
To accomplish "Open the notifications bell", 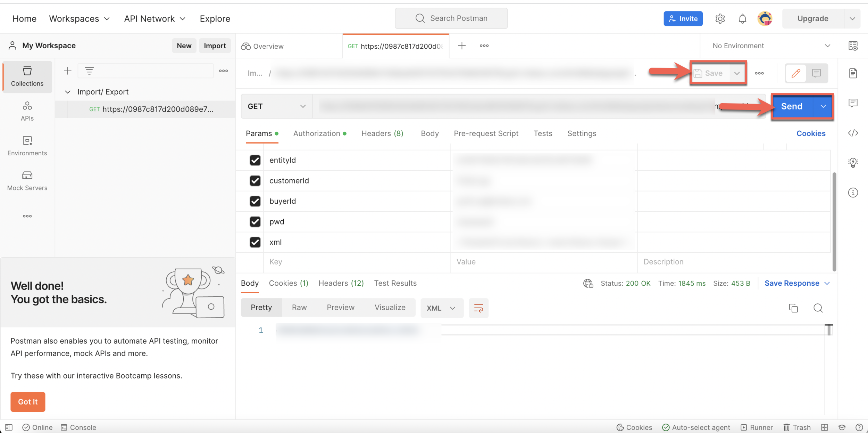I will tap(742, 18).
